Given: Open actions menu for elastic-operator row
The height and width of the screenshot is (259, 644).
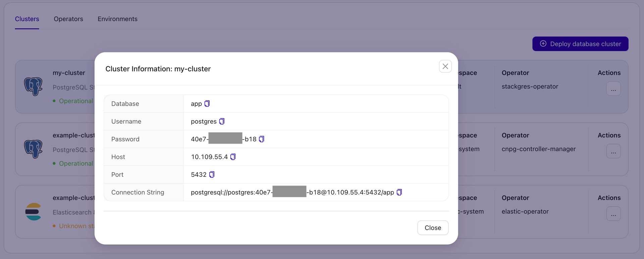Looking at the screenshot, I should (613, 214).
